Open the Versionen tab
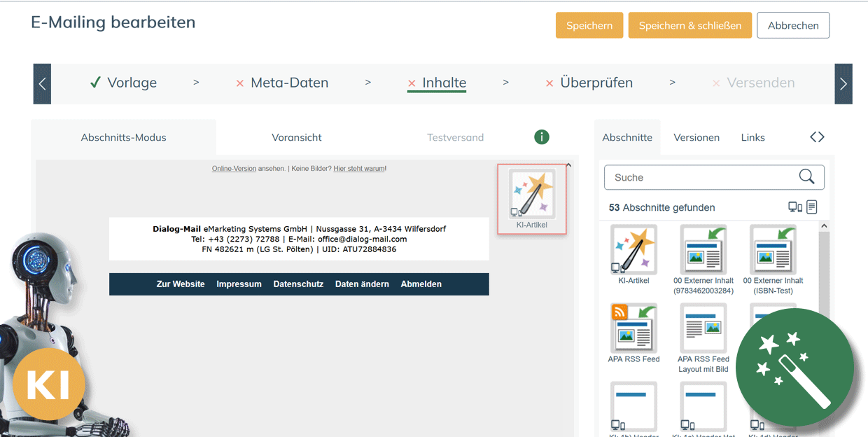868x437 pixels. tap(696, 137)
